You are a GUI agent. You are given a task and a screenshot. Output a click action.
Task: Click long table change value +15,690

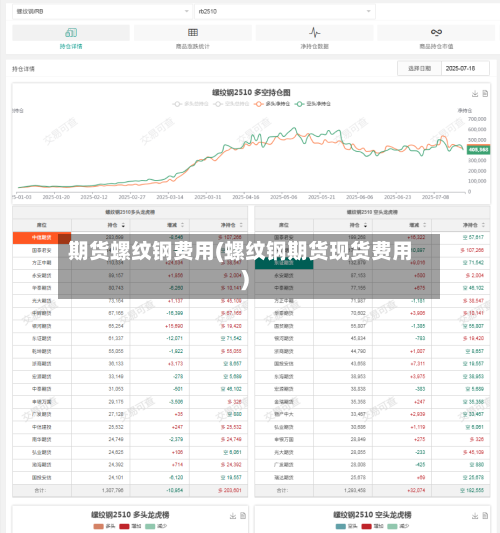174,326
